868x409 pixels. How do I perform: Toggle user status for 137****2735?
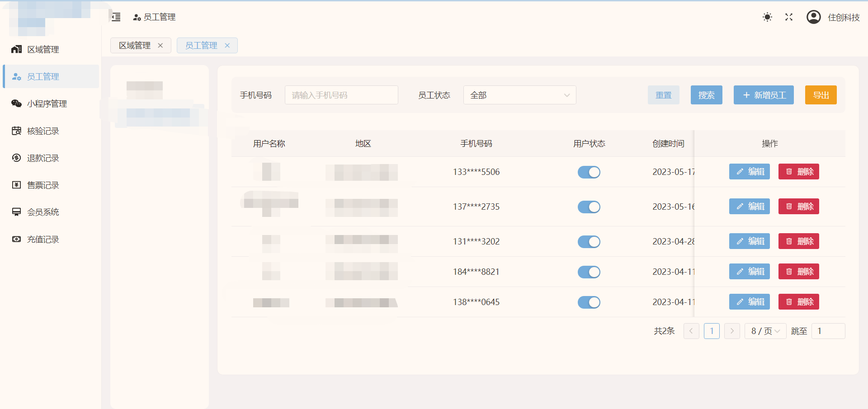(x=589, y=207)
